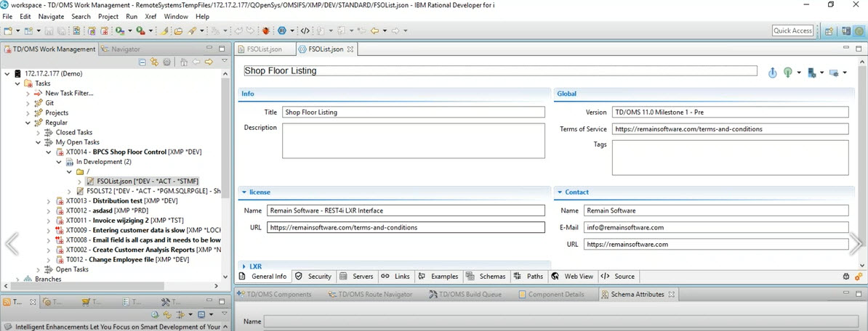Close the active FSOList.json editor tab
This screenshot has height=331, width=868.
point(350,49)
